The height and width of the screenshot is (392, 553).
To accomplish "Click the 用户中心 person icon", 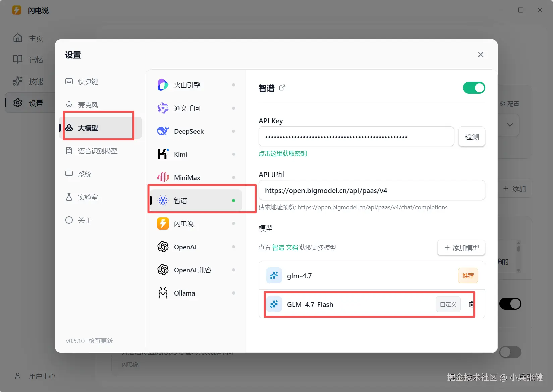I will click(18, 376).
